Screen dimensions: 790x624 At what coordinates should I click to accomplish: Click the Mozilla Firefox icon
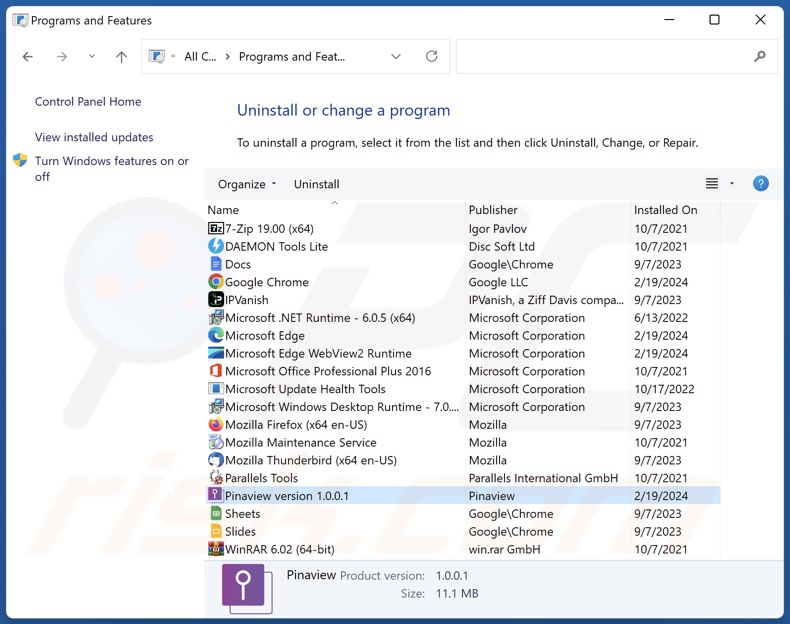(x=216, y=425)
